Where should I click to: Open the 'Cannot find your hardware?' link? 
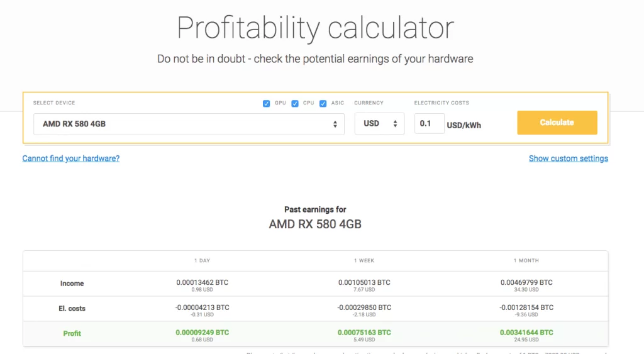[71, 158]
